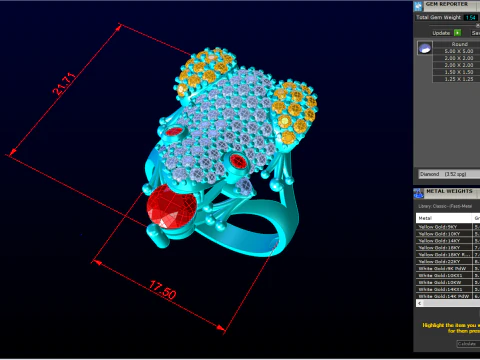Select the 1.50 X 1.50 gem row
This screenshot has width=480, height=360.
click(457, 72)
